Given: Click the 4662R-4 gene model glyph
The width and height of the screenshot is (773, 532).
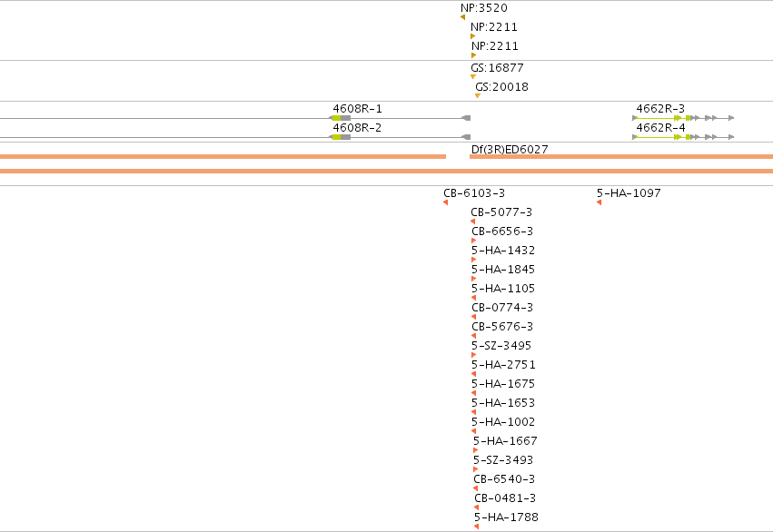Looking at the screenshot, I should point(683,137).
